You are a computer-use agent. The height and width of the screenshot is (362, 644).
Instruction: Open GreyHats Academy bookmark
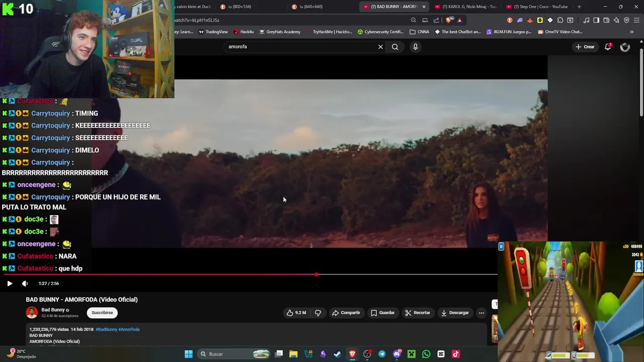(280, 32)
